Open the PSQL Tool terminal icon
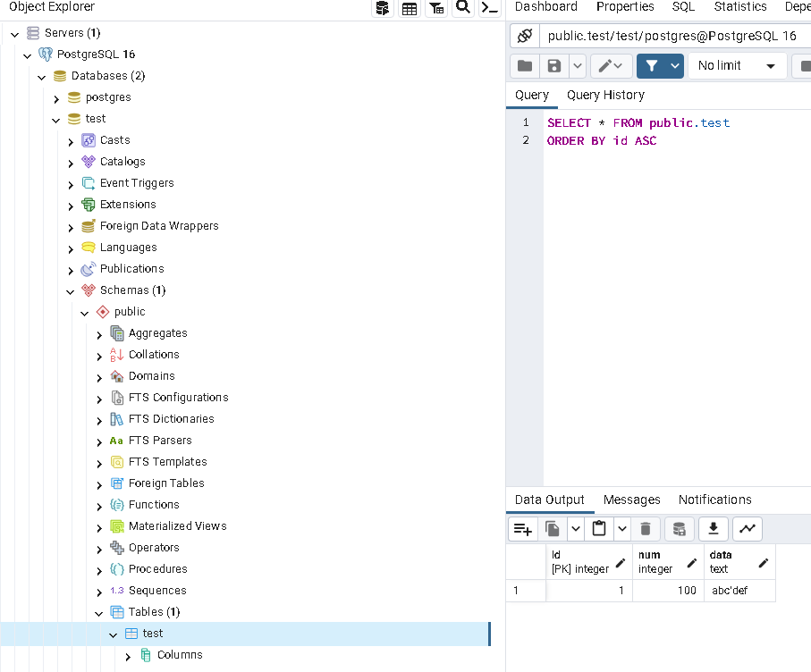The image size is (811, 672). pyautogui.click(x=490, y=8)
